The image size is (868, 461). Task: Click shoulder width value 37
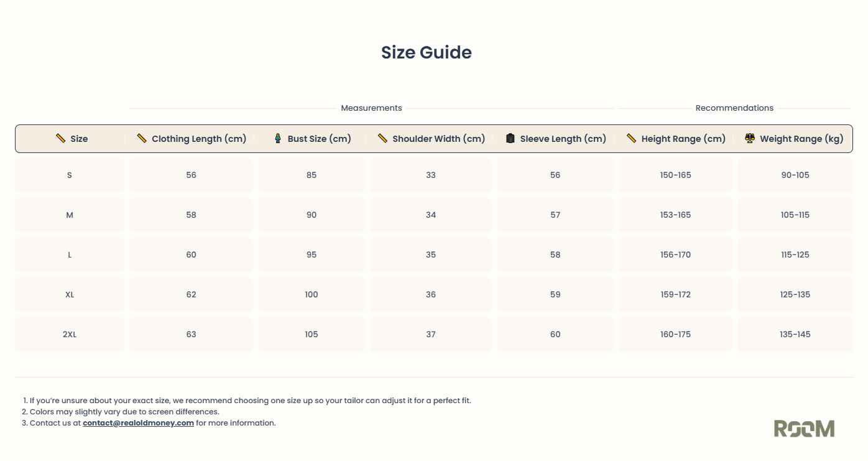[x=431, y=335]
